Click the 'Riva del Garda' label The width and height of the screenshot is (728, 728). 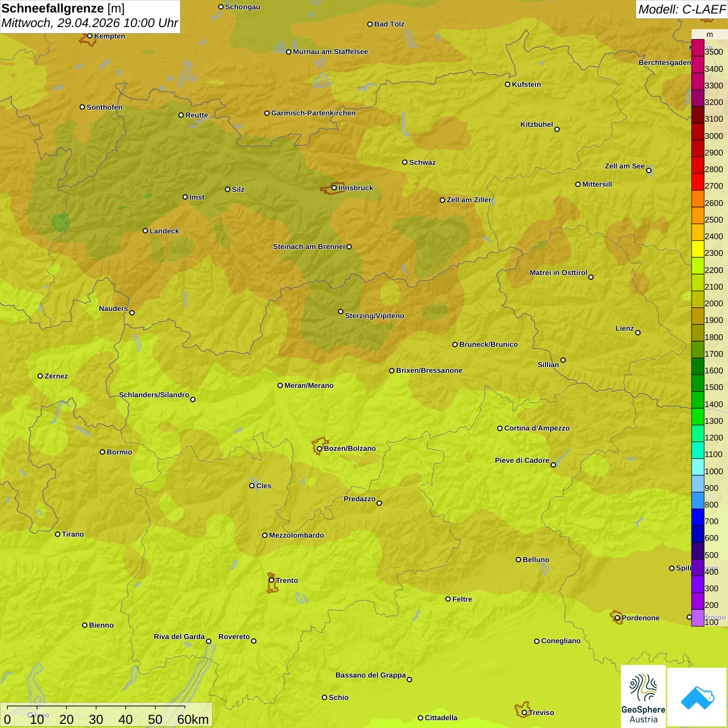(179, 636)
